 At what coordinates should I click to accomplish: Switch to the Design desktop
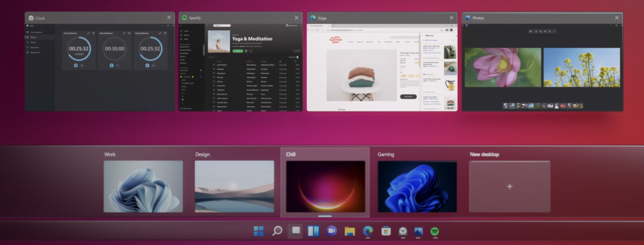(235, 186)
